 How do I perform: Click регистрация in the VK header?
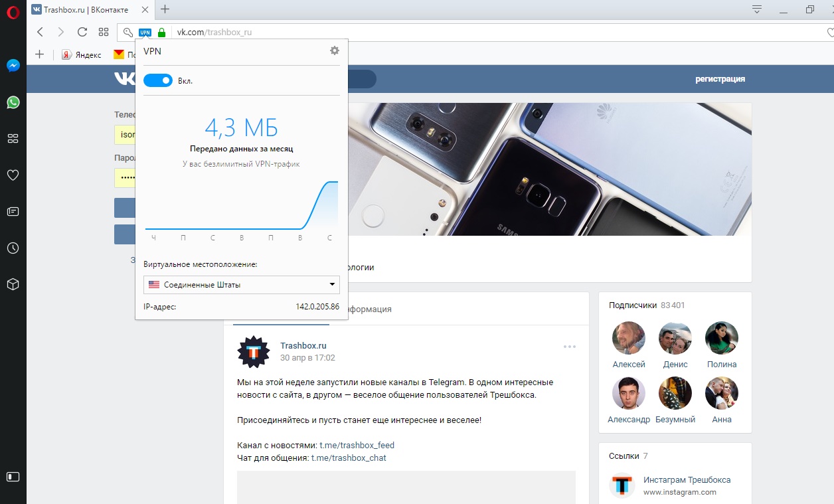[720, 78]
